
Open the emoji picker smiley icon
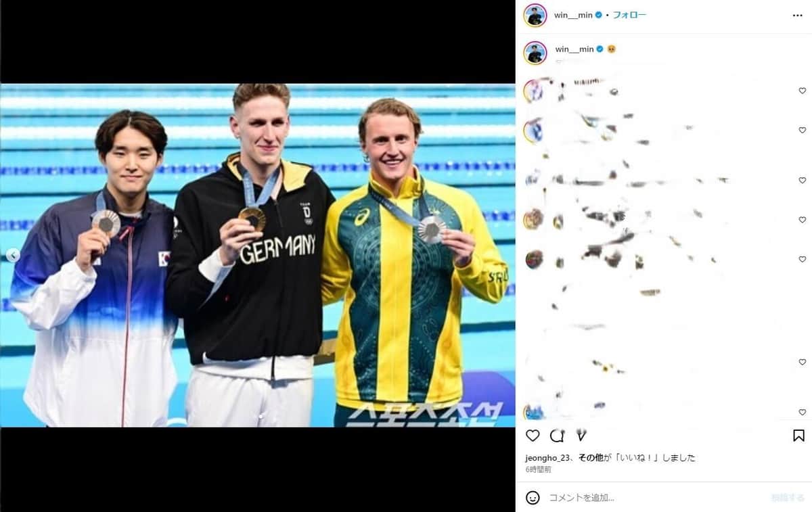pyautogui.click(x=533, y=498)
